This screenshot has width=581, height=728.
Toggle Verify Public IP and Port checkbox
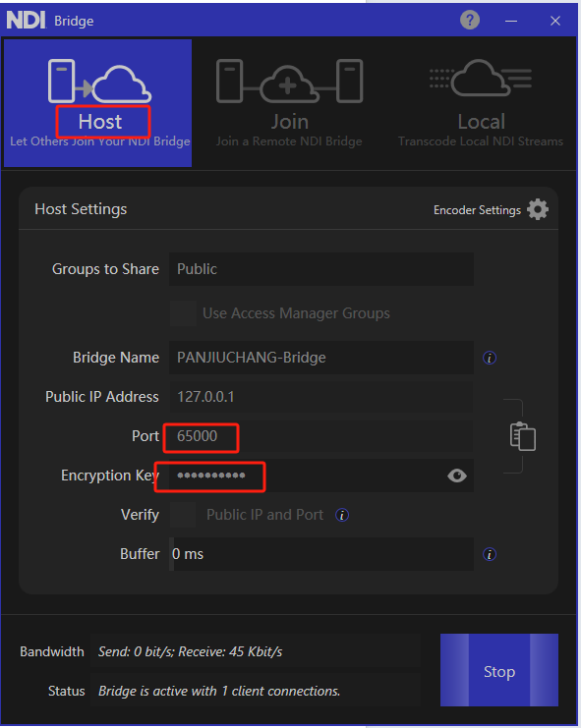[x=183, y=515]
